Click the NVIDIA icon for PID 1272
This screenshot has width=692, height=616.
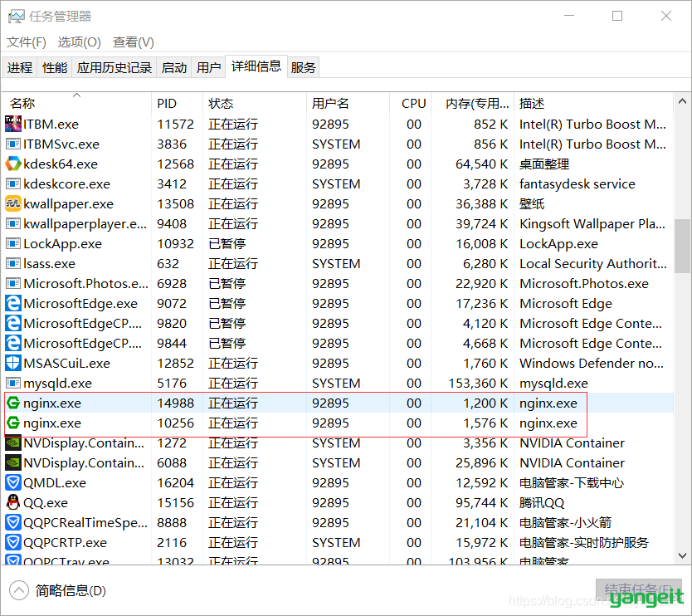12,442
